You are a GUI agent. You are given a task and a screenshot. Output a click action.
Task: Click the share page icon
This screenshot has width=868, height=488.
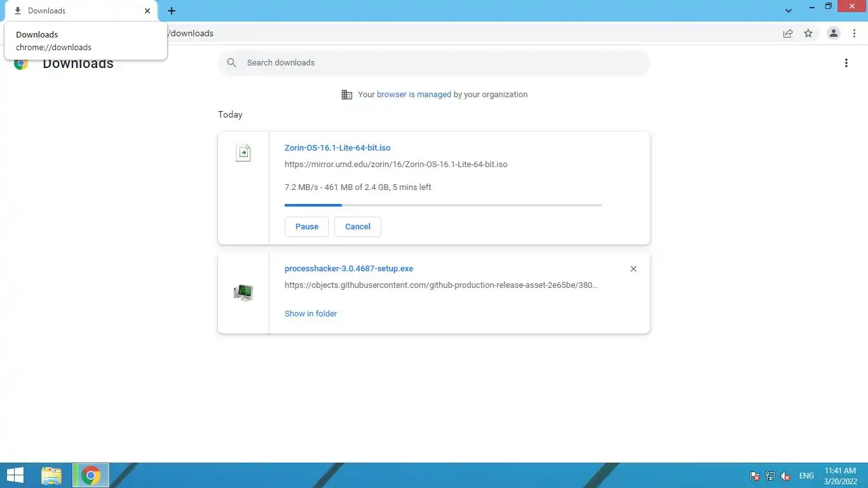coord(788,33)
